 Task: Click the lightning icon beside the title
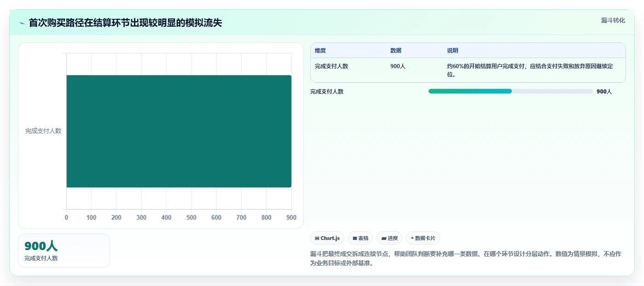point(22,23)
